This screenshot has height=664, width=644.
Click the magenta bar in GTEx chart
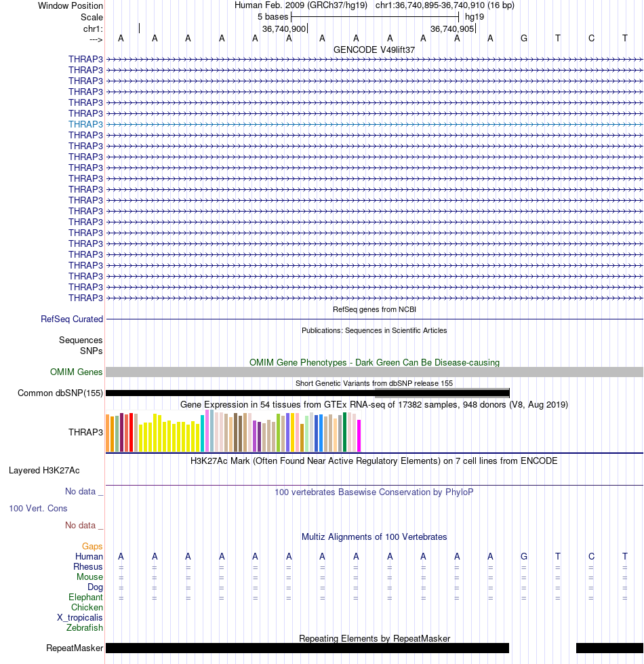coord(359,435)
